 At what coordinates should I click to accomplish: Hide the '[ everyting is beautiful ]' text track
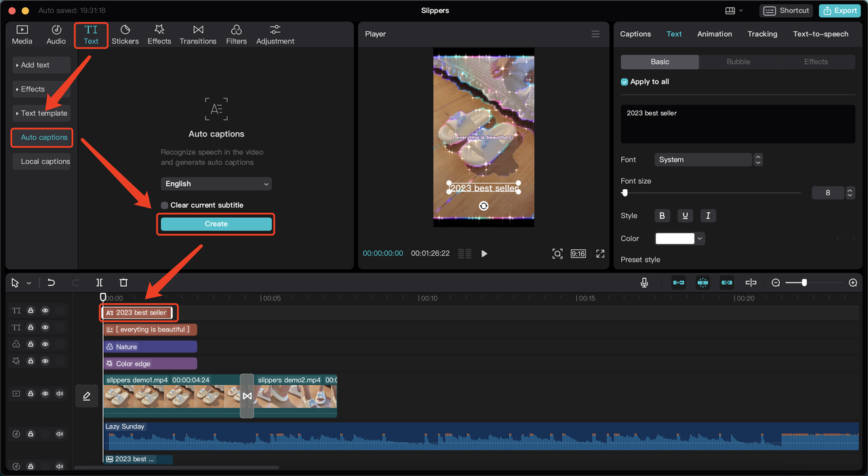point(45,327)
